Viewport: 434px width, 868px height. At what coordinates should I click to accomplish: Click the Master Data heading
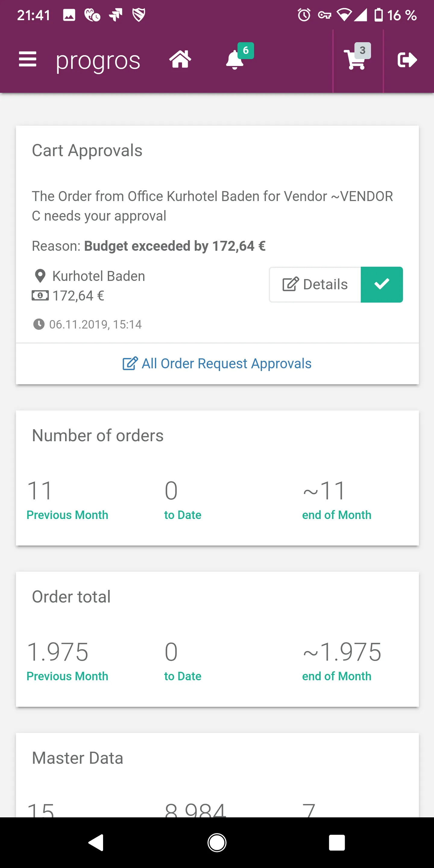(77, 758)
